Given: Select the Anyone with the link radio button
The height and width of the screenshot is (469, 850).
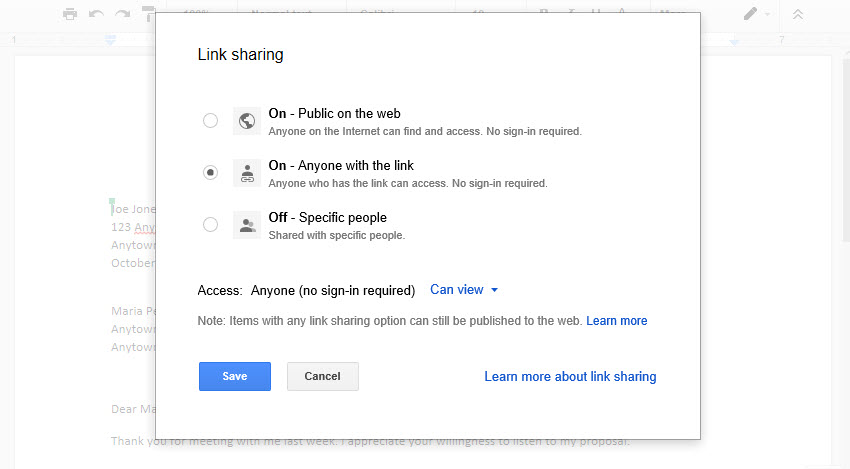Looking at the screenshot, I should coord(210,173).
